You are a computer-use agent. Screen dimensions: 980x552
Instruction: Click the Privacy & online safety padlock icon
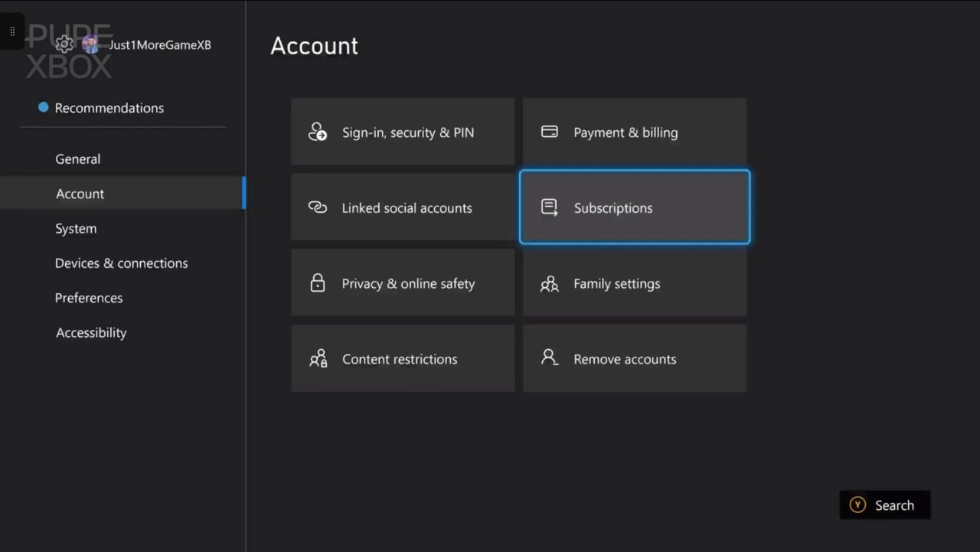pyautogui.click(x=318, y=283)
